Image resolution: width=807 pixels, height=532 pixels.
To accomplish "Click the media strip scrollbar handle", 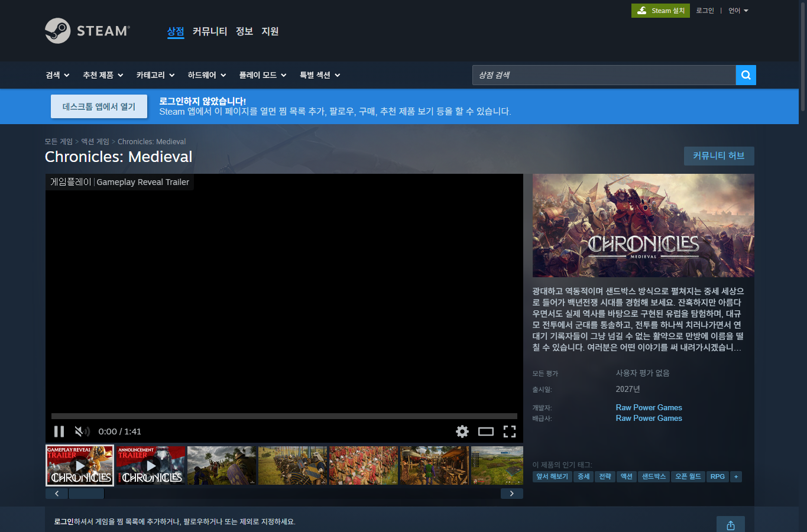I will coord(86,494).
